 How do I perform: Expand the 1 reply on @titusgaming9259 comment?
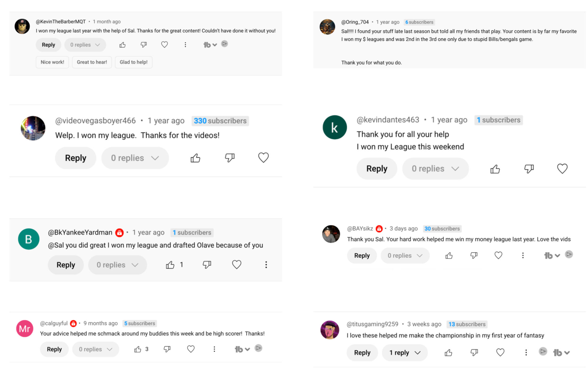pyautogui.click(x=405, y=353)
